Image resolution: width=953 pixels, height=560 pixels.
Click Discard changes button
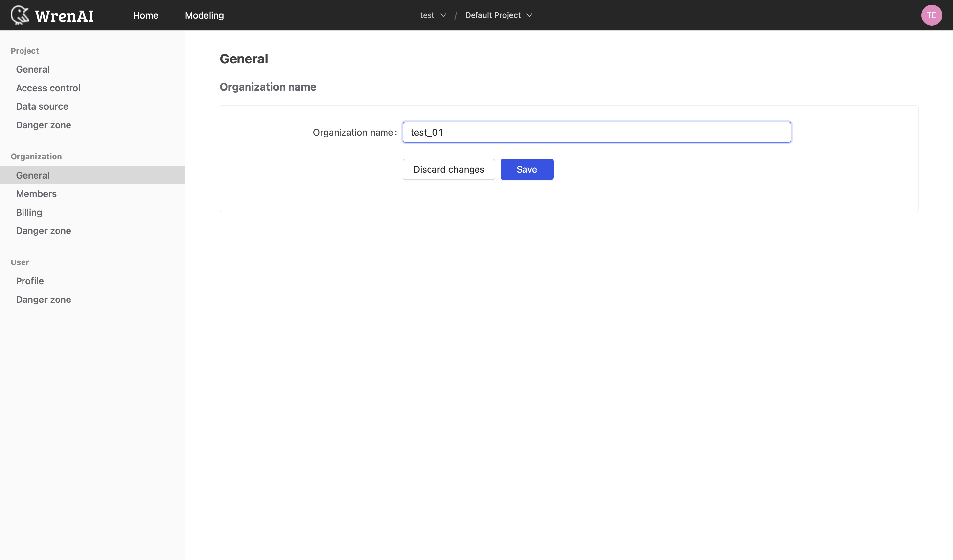[448, 169]
